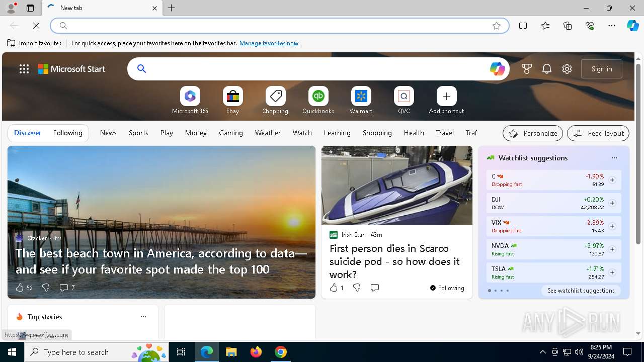Open the Money category
The height and width of the screenshot is (362, 644).
196,133
